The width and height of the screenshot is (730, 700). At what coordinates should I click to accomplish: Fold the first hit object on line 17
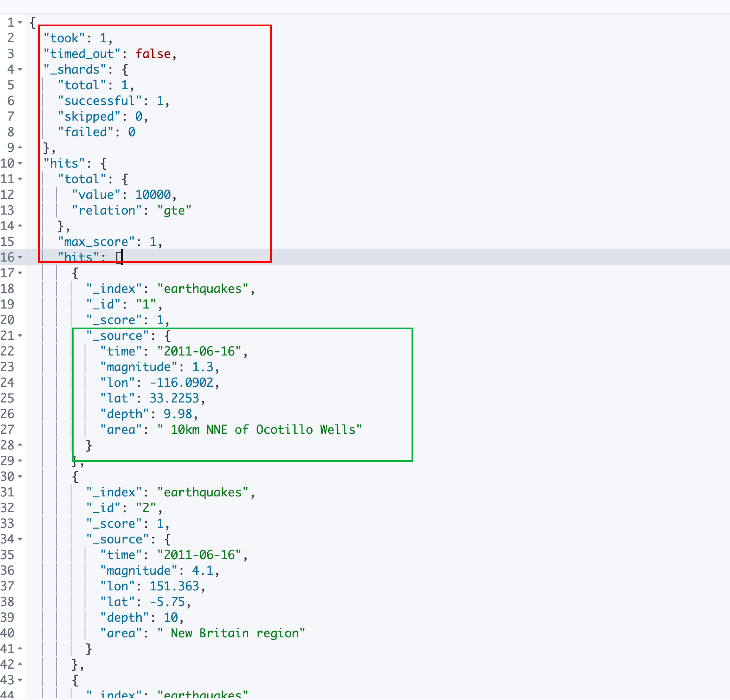(x=20, y=273)
